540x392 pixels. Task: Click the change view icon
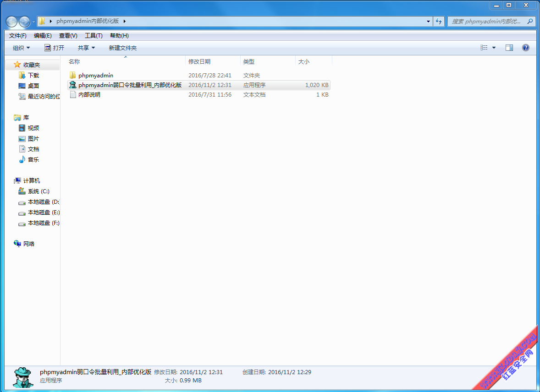(484, 48)
